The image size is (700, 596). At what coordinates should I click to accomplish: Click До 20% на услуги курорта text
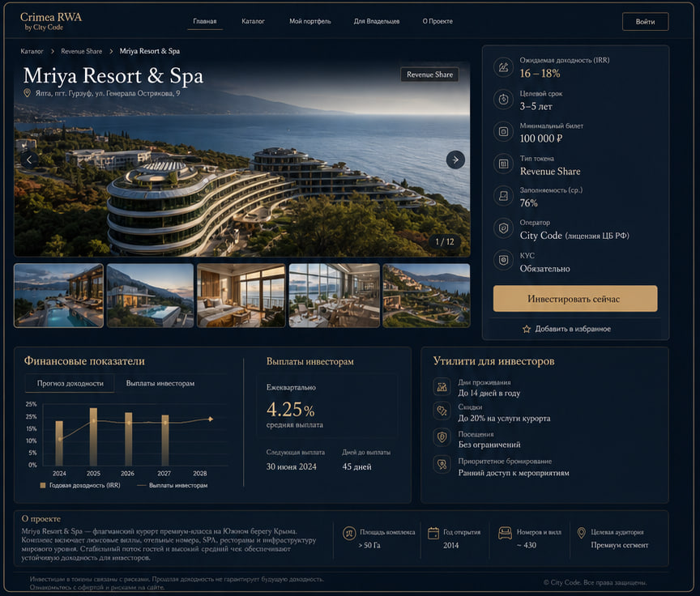[x=504, y=419]
